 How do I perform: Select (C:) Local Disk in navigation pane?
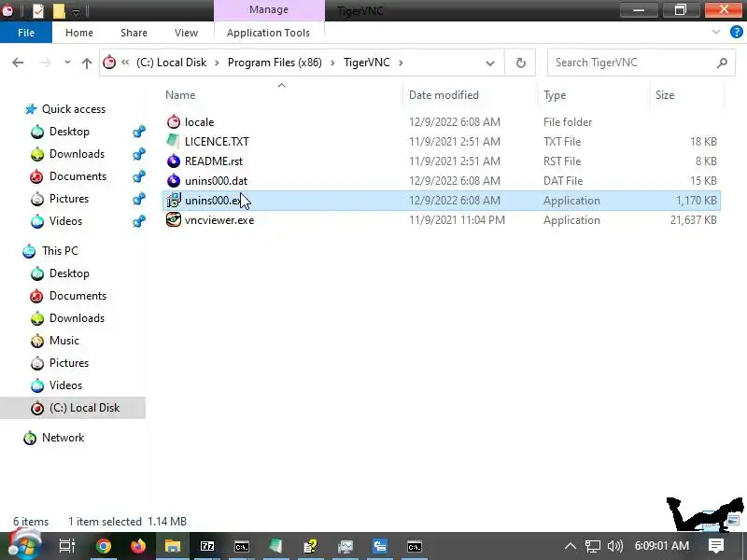click(84, 408)
